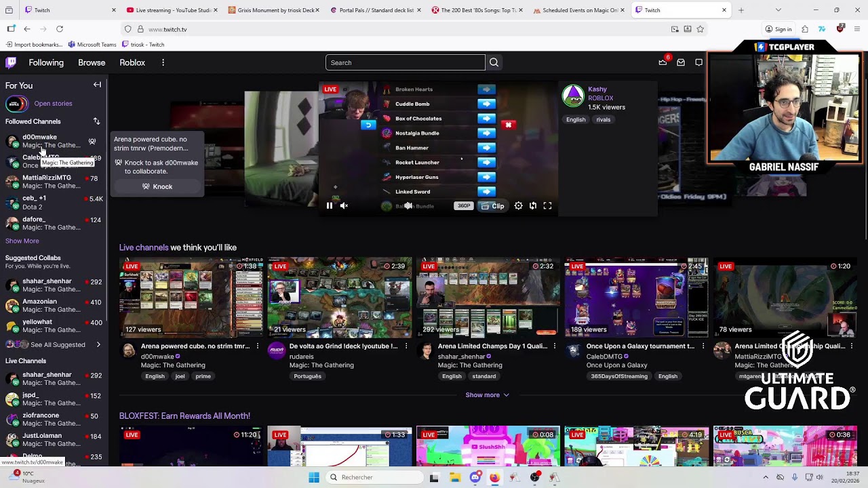Image resolution: width=868 pixels, height=488 pixels.
Task: Unmute the featured stream player
Action: (x=344, y=205)
